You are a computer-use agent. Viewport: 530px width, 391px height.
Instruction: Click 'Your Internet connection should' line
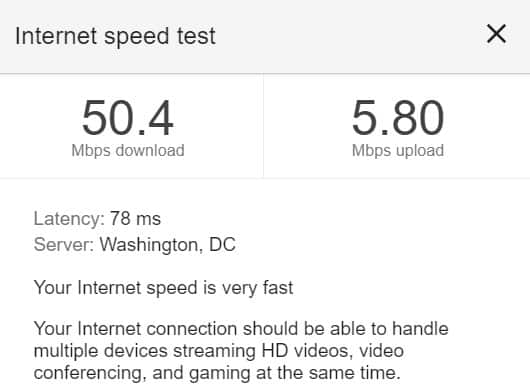[166, 329]
